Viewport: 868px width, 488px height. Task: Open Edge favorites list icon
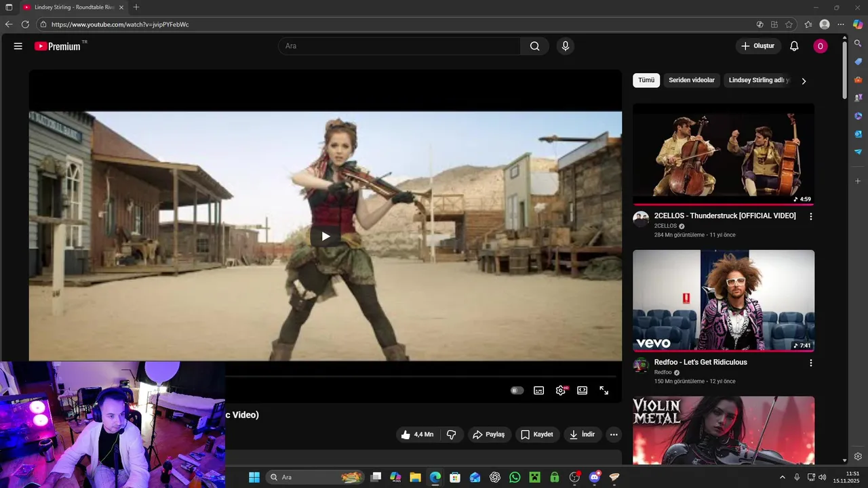(808, 24)
